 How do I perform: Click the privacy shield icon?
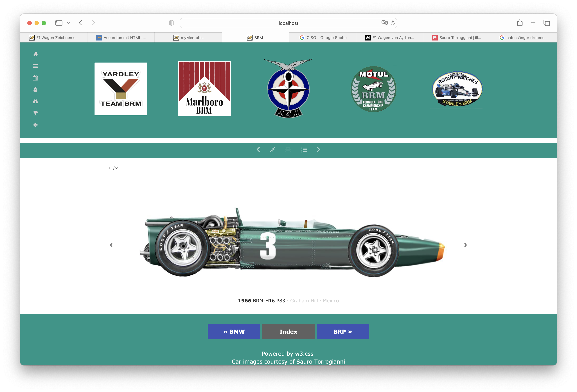[171, 23]
